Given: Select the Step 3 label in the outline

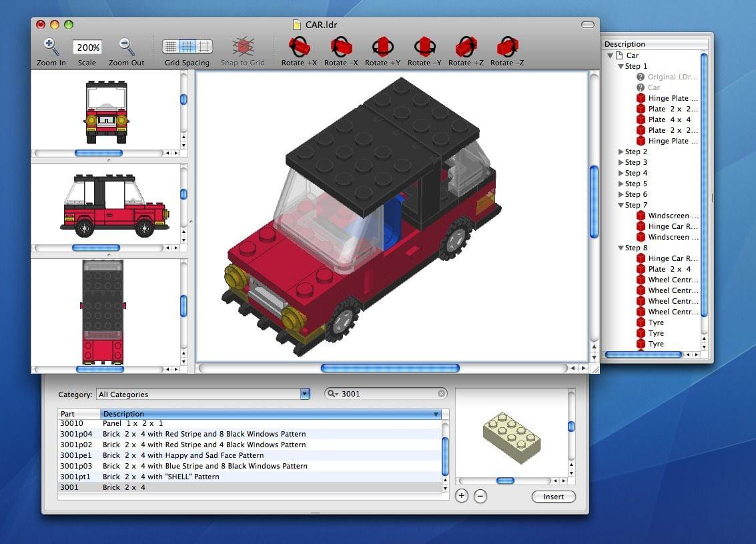Looking at the screenshot, I should (636, 162).
